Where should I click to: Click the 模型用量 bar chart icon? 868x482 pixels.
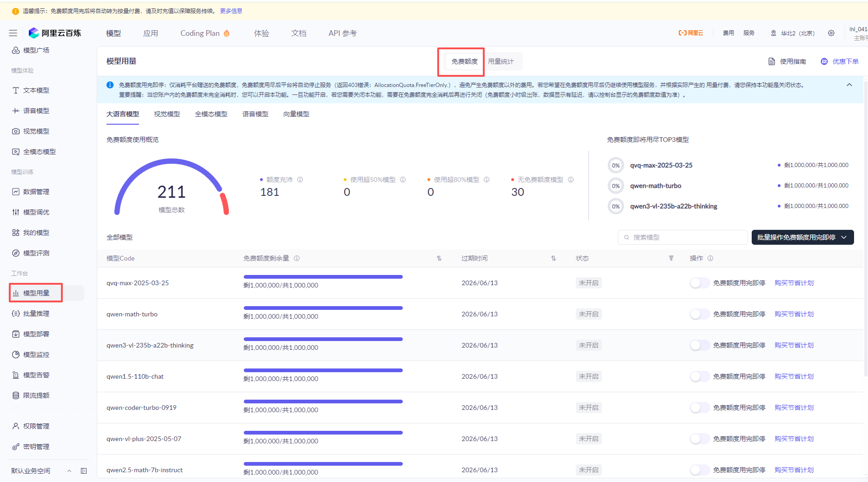[x=16, y=293]
